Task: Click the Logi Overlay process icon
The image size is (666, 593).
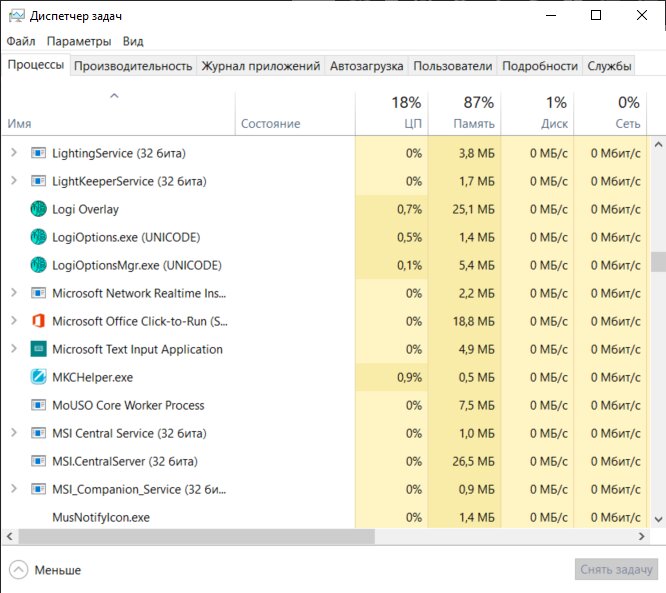Action: pos(38,209)
